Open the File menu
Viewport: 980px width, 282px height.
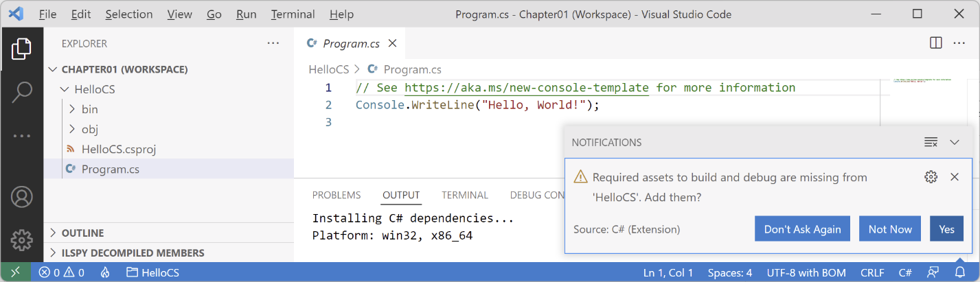(48, 14)
